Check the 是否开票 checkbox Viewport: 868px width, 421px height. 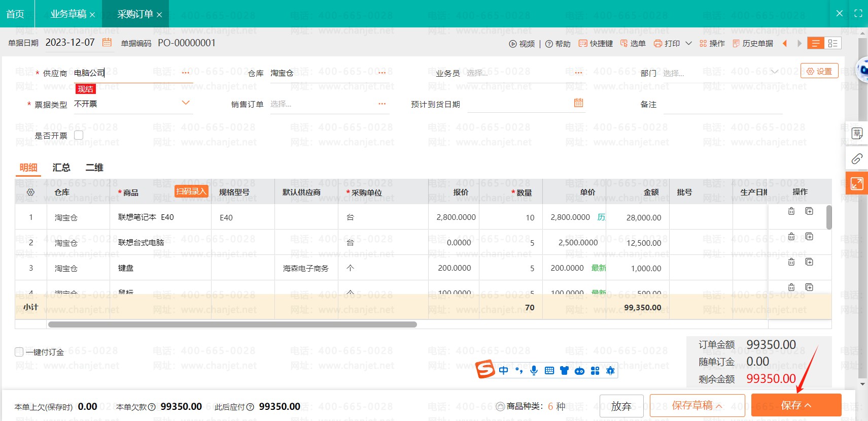(79, 136)
